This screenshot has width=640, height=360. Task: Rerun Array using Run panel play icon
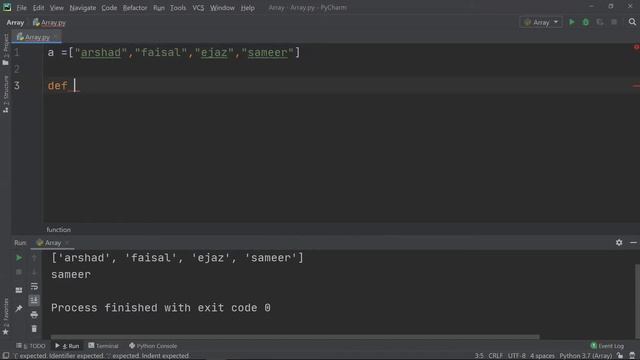[x=19, y=258]
